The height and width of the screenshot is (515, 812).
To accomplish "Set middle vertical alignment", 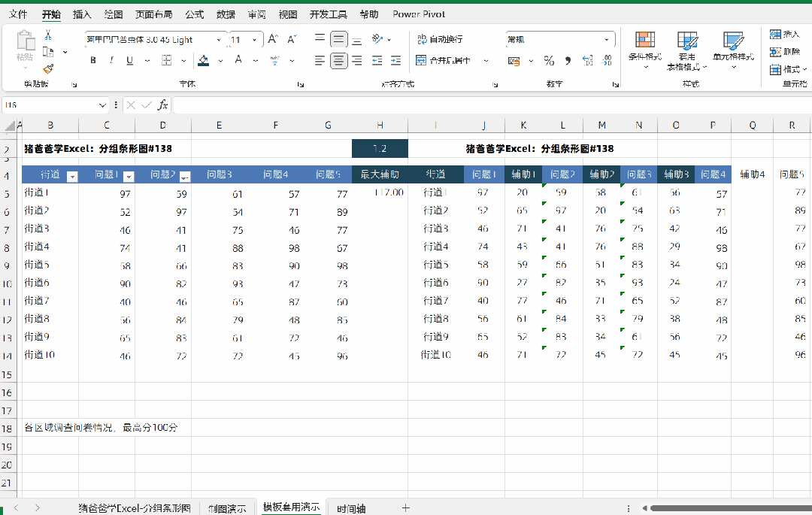I will (338, 39).
